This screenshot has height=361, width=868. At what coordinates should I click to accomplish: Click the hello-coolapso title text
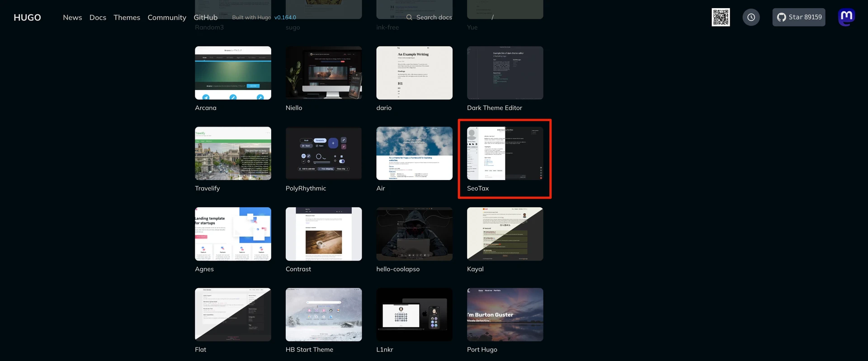tap(398, 269)
